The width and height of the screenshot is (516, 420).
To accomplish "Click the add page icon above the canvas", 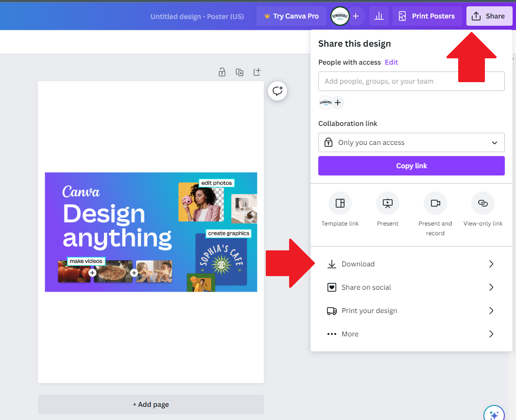I will 257,72.
